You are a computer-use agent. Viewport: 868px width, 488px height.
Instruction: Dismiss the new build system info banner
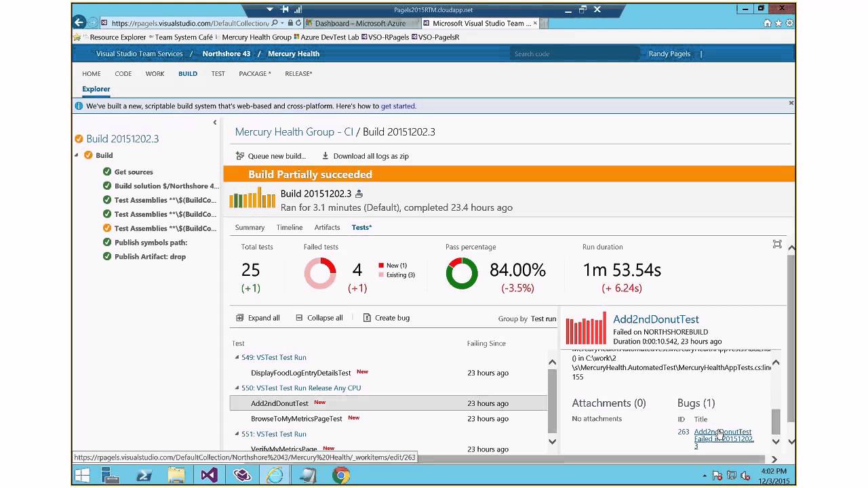(791, 103)
